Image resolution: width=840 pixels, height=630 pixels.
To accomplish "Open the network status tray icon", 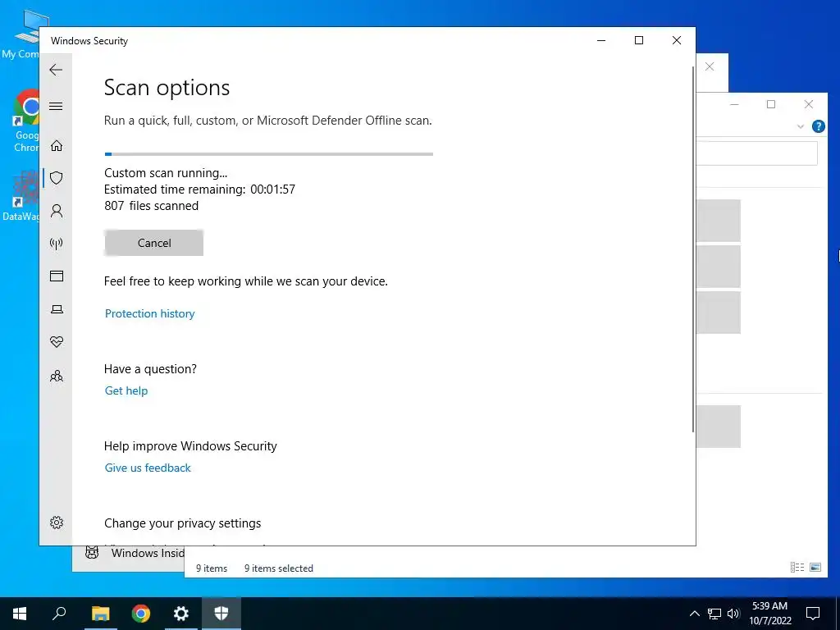I will (x=714, y=614).
